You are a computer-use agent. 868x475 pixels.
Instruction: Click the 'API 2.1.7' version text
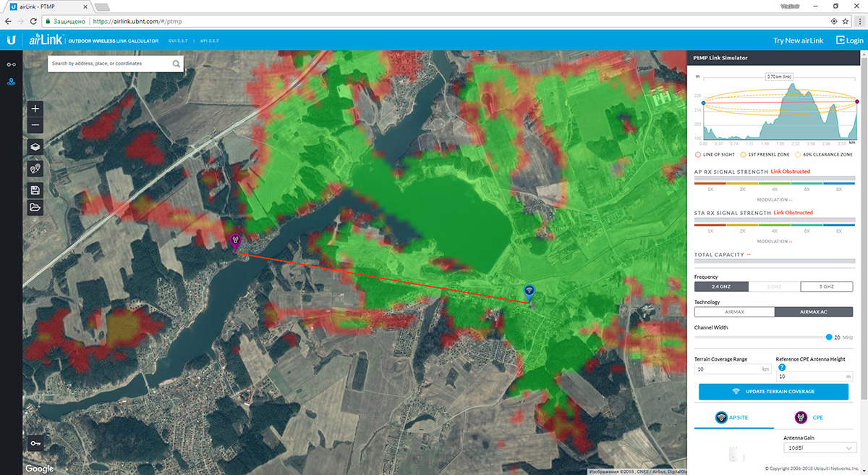209,41
